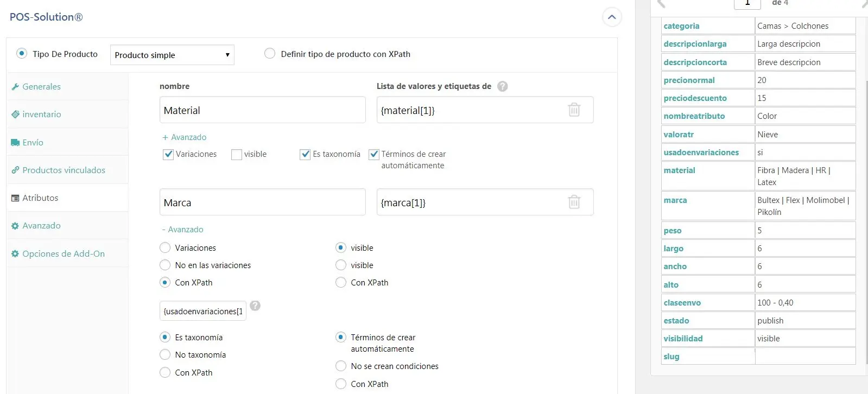Screen dimensions: 868x394
Task: Open the Producto simple dropdown
Action: (172, 55)
